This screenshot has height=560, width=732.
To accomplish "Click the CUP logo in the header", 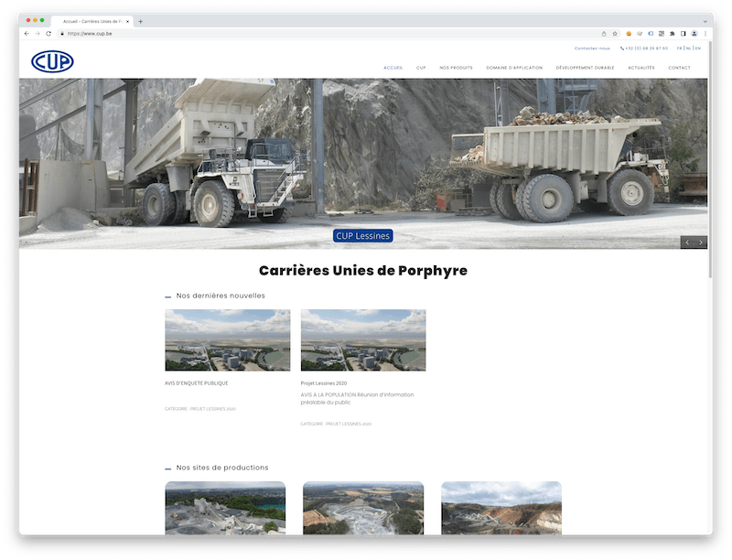I will tap(52, 61).
